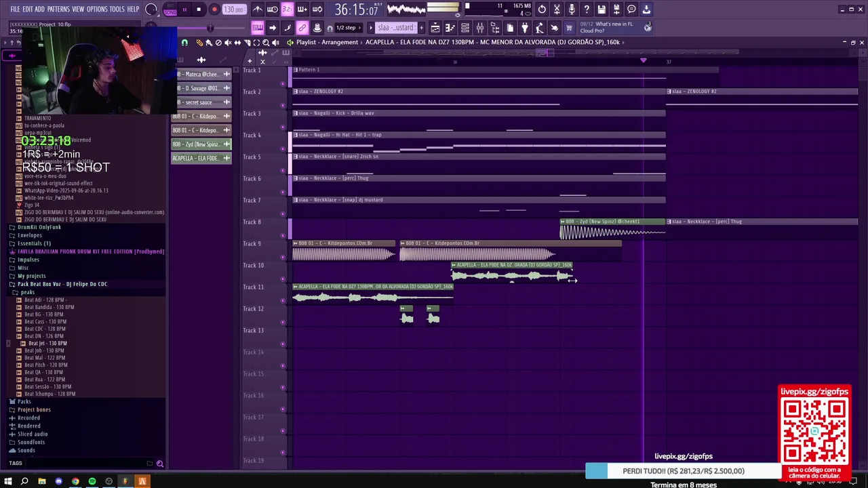
Task: Expand the Impulses folder in browser
Action: 28,260
